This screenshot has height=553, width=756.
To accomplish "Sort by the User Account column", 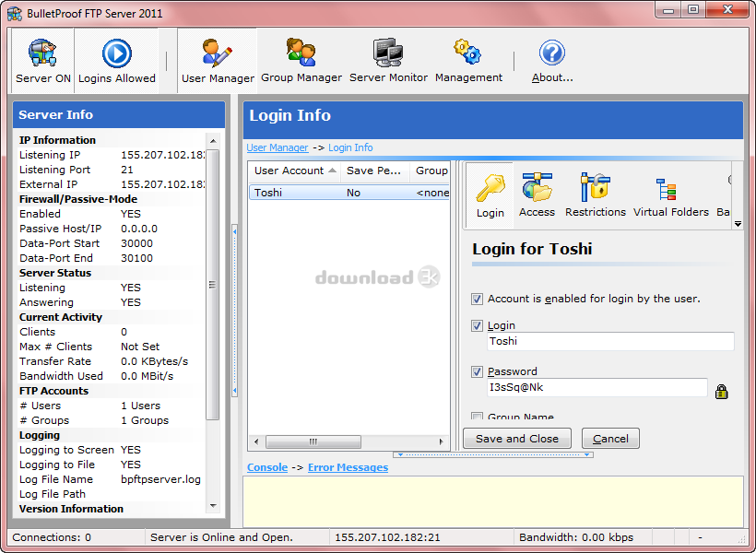I will coord(295,171).
